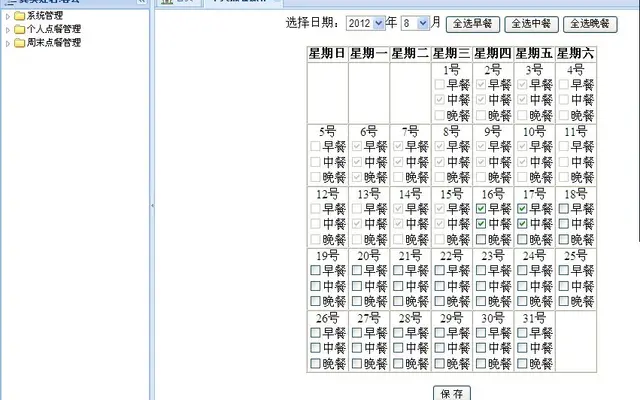The height and width of the screenshot is (400, 640).
Task: Click the 全选早餐 button
Action: [x=473, y=24]
